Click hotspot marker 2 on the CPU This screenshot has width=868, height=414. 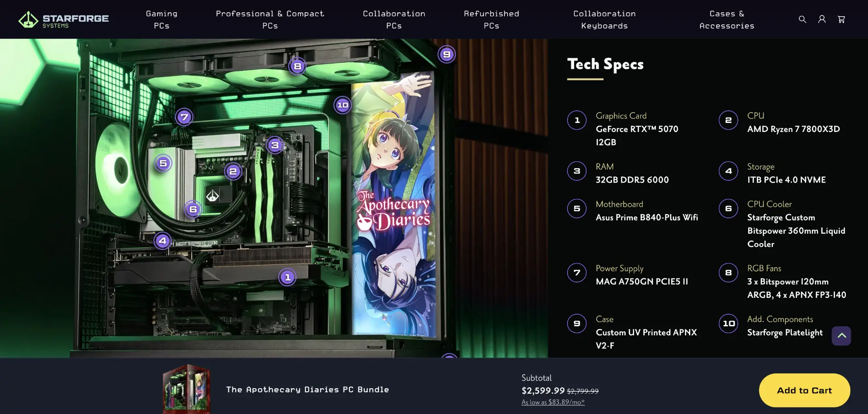tap(233, 171)
